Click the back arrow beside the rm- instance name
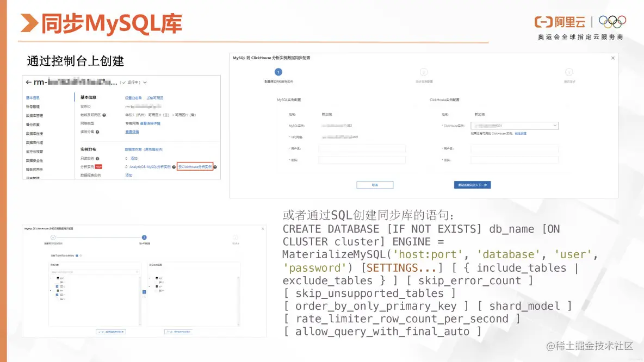 click(28, 82)
